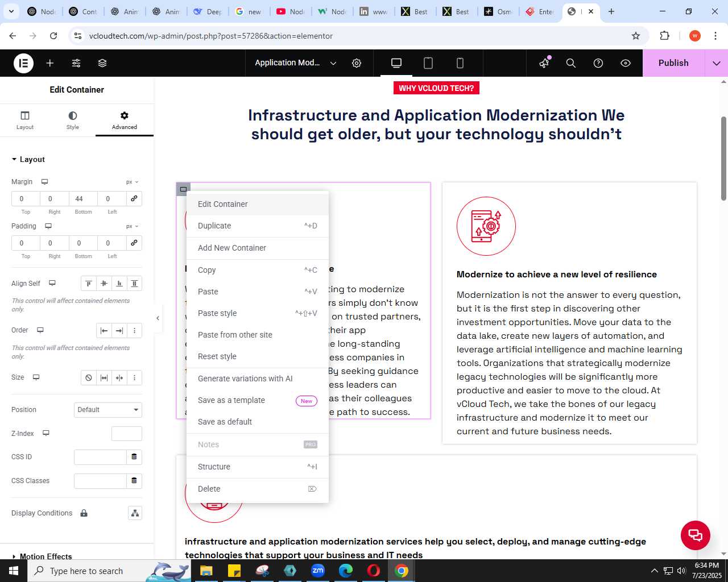Image resolution: width=728 pixels, height=582 pixels.
Task: Click the Z-Index input field
Action: tap(127, 434)
